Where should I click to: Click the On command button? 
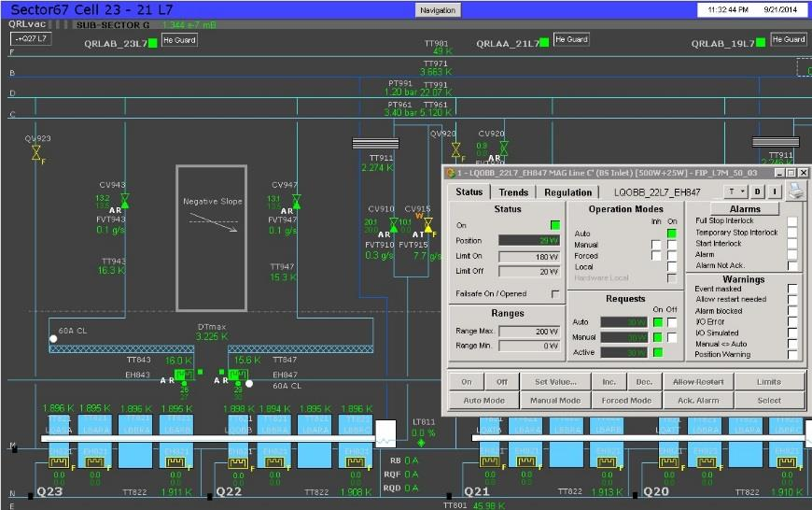pyautogui.click(x=466, y=382)
